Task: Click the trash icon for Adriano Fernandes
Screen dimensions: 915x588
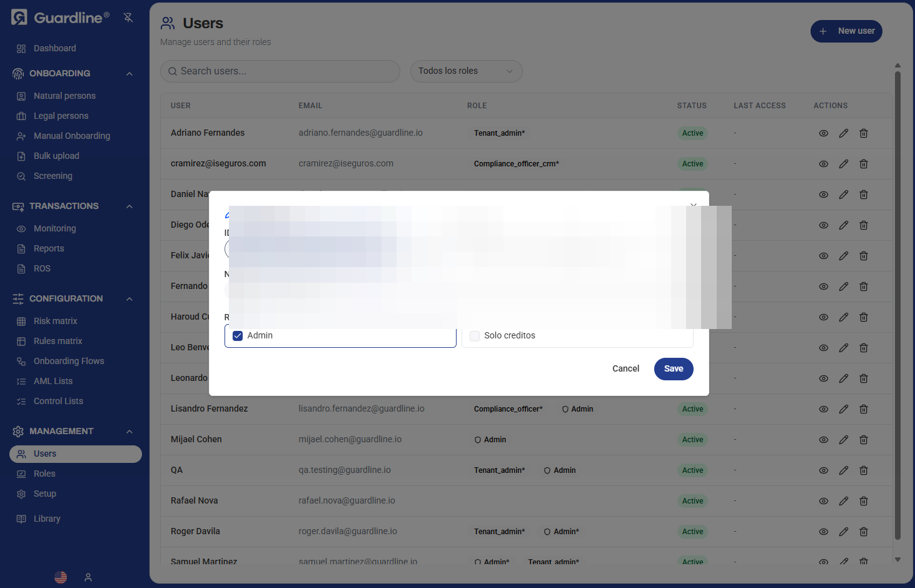Action: coord(864,133)
